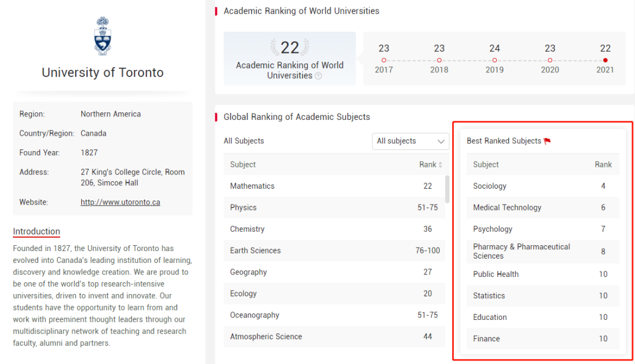
Task: Click the Earth Sciences rank 76-100
Action: click(427, 251)
